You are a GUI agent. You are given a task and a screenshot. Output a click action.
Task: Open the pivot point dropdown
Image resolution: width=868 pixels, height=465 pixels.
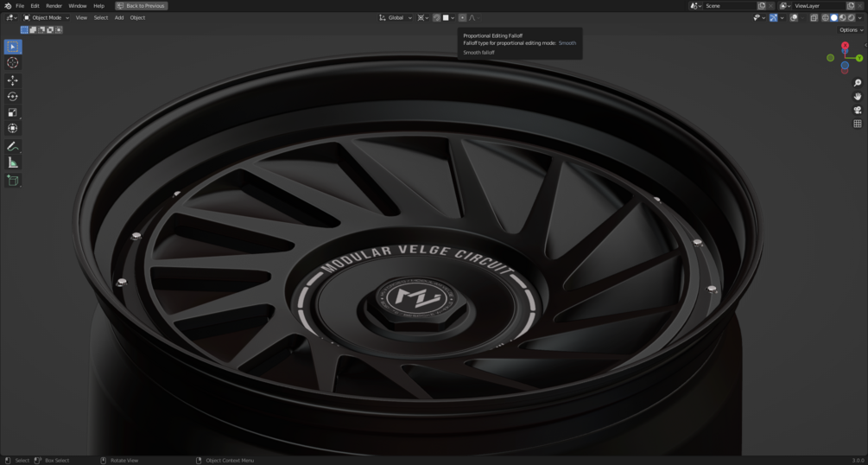(423, 18)
